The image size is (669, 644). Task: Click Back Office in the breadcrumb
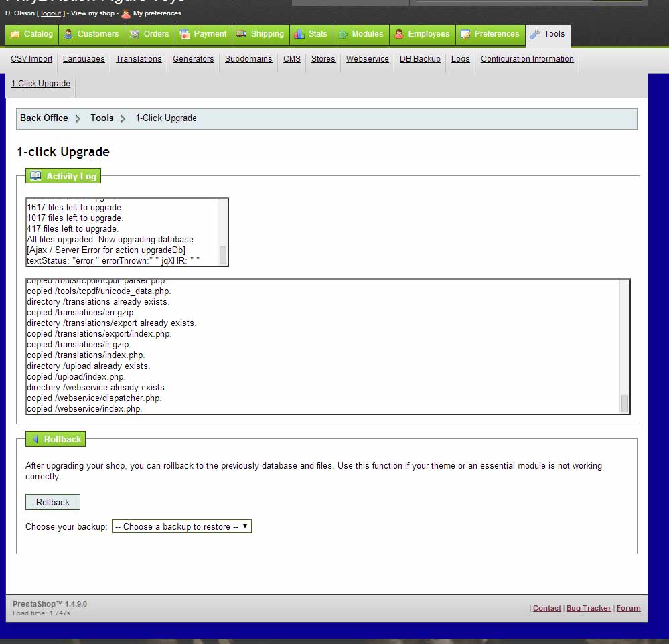coord(44,118)
